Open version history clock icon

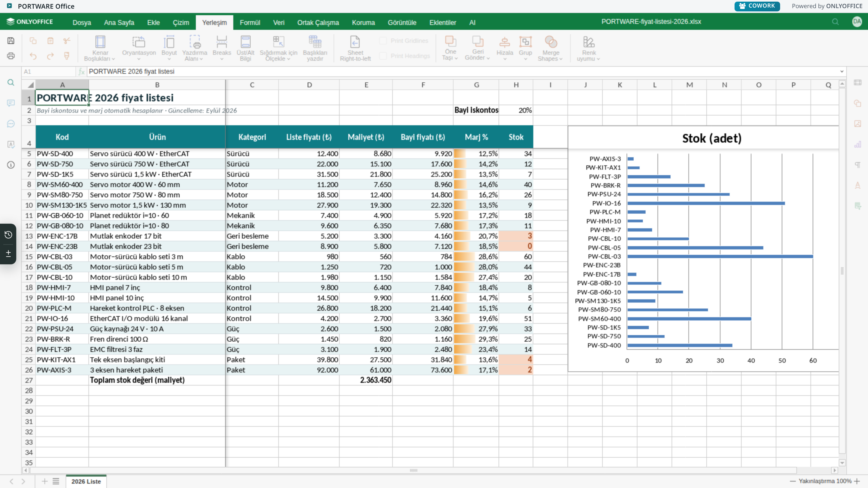point(8,235)
